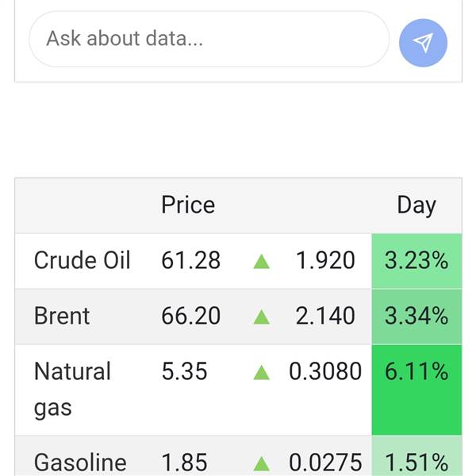Open the Brent commodity link
Viewport: 476px width, 476px height.
pyautogui.click(x=62, y=316)
